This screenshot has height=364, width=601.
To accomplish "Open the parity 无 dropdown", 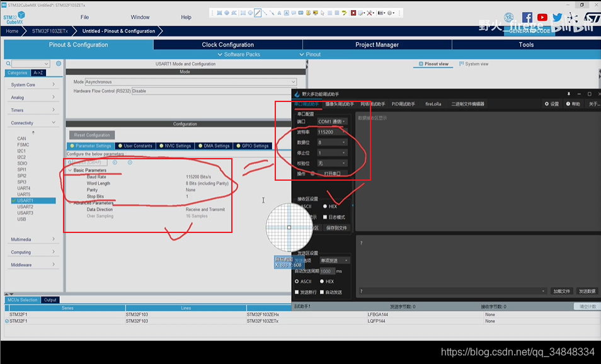I will coord(332,163).
